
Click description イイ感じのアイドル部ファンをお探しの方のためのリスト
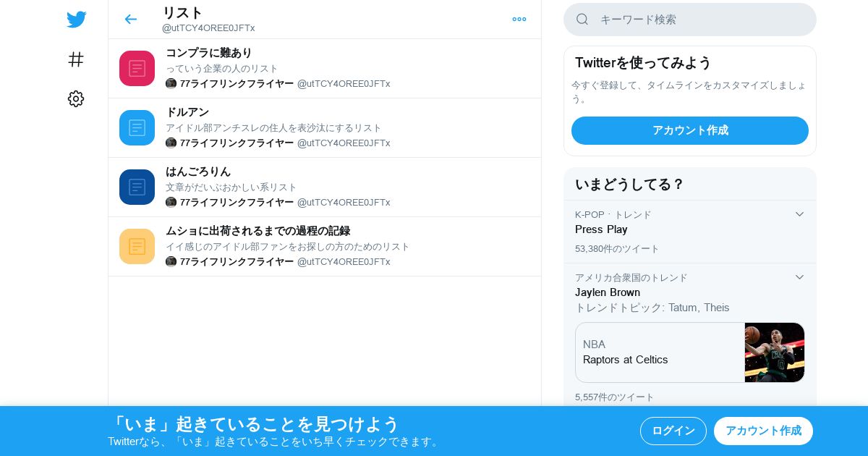pos(288,247)
